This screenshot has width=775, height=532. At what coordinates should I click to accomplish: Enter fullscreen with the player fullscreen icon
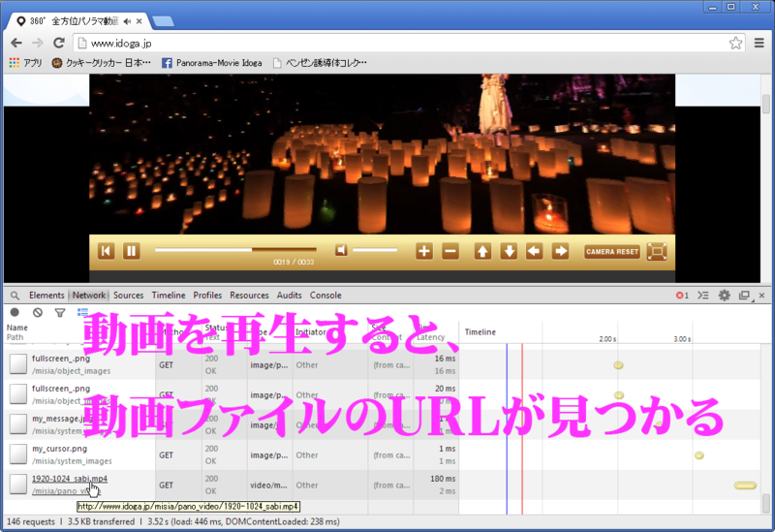(x=658, y=251)
